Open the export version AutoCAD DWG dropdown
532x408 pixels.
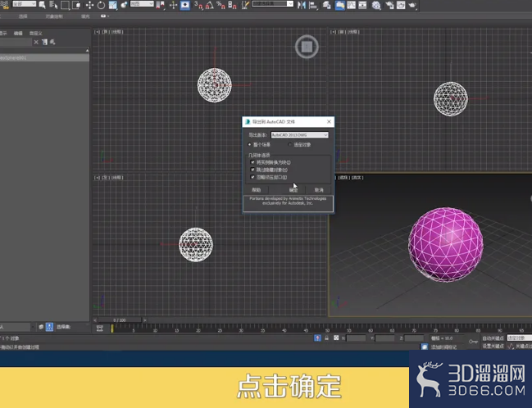[299, 135]
